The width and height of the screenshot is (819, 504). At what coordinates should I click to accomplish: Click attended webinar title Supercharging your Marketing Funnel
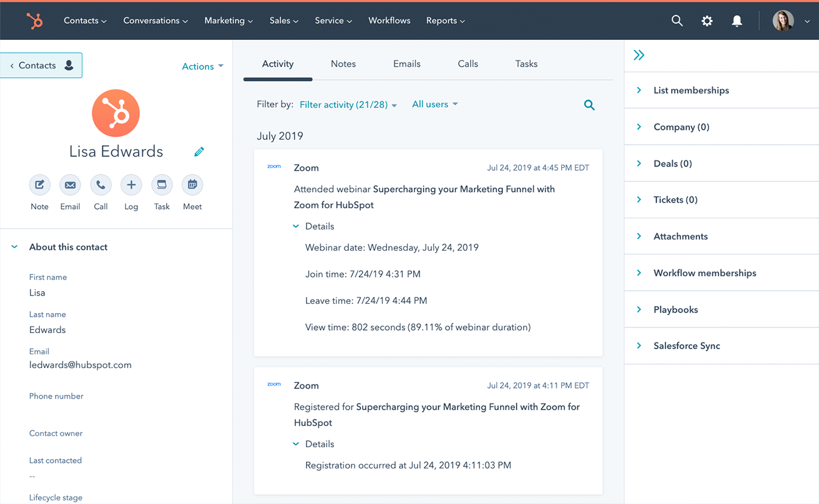click(x=424, y=196)
